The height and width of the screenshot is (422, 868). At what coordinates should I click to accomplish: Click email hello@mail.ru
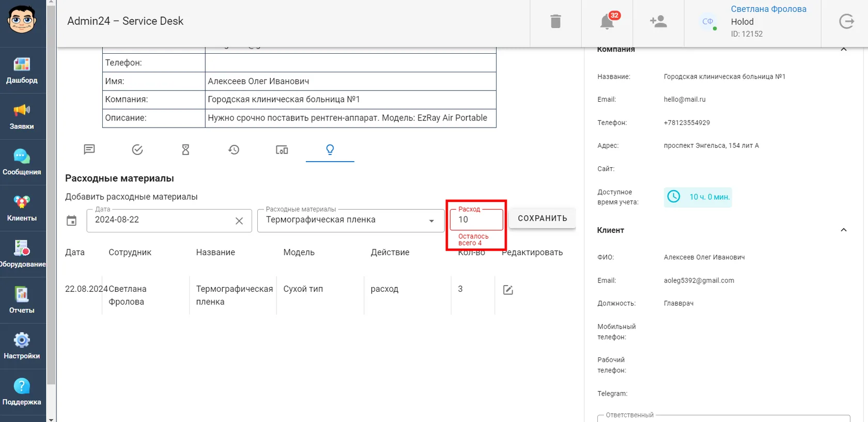click(x=685, y=100)
